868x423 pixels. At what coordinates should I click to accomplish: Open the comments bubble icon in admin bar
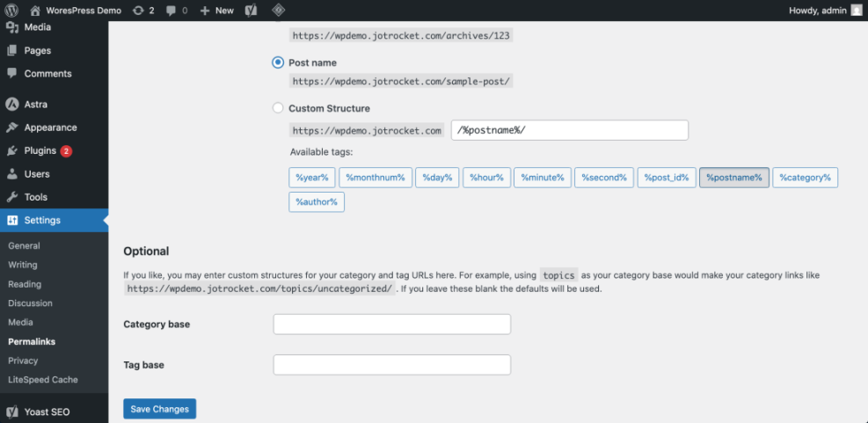tap(171, 11)
